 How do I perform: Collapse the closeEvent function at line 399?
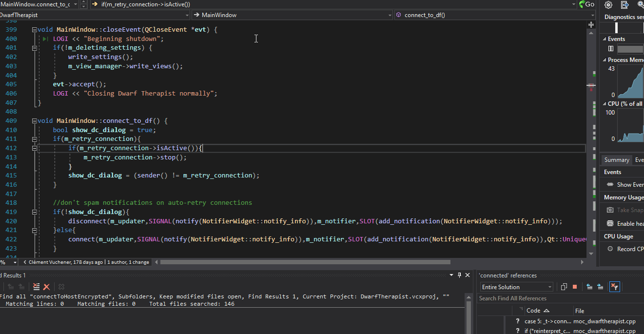coord(35,30)
